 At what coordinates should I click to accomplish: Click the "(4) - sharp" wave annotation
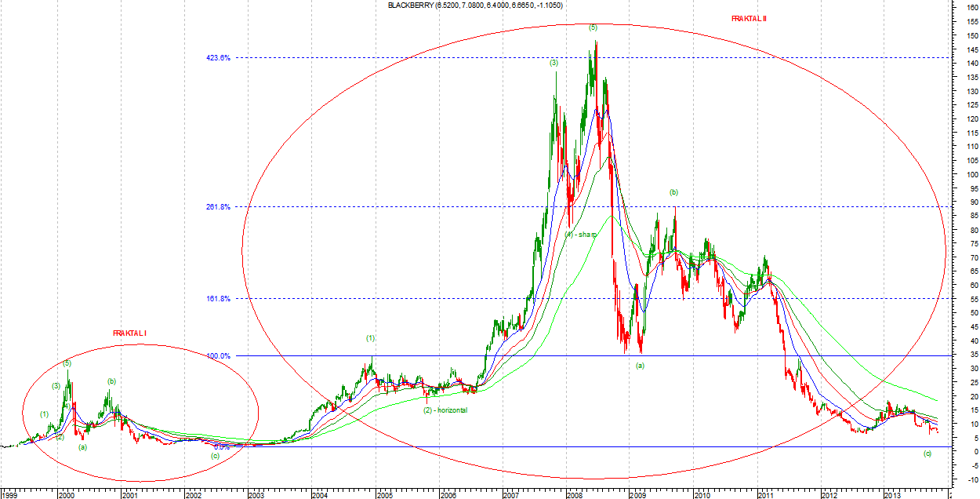coord(582,235)
